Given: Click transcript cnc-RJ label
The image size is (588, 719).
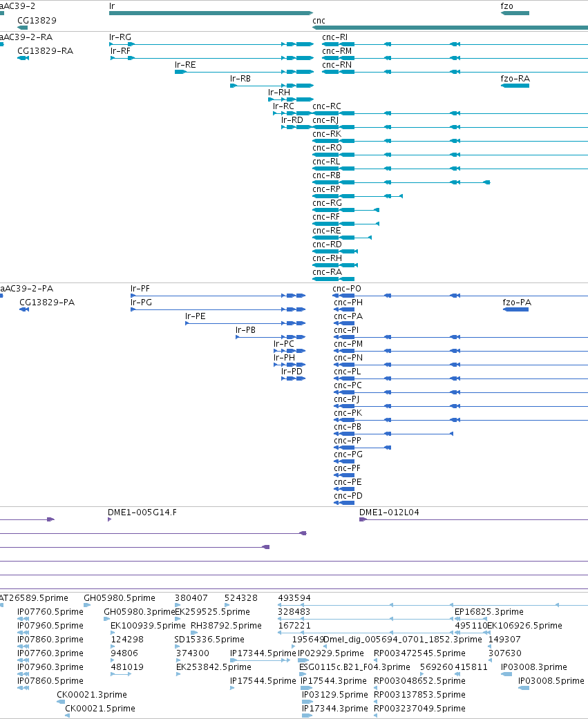Looking at the screenshot, I should pos(325,119).
